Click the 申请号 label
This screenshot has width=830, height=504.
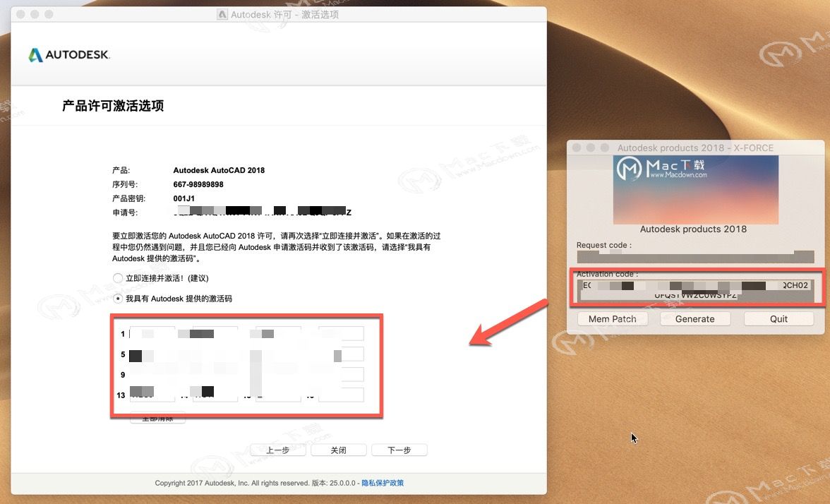[125, 212]
